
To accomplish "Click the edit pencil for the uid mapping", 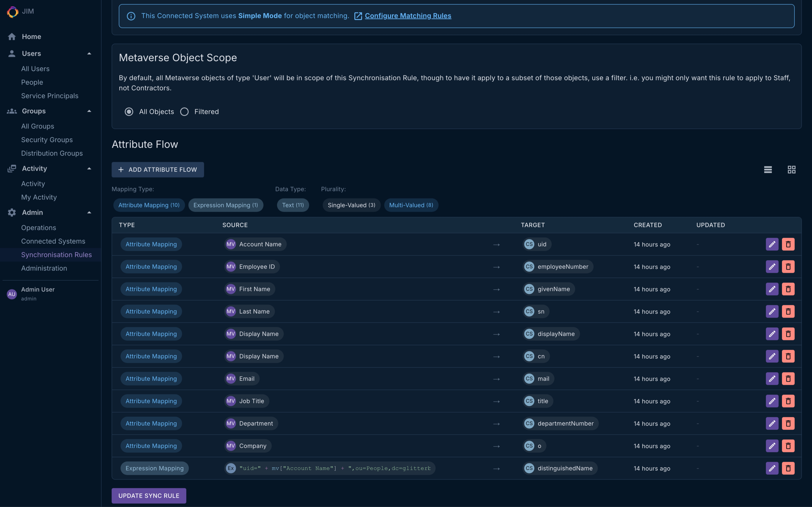I will tap(772, 244).
